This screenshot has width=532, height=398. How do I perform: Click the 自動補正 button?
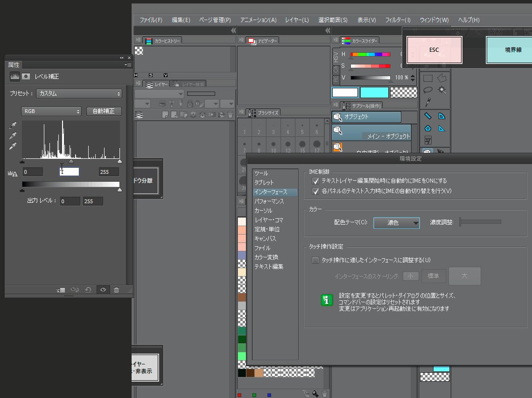click(104, 111)
